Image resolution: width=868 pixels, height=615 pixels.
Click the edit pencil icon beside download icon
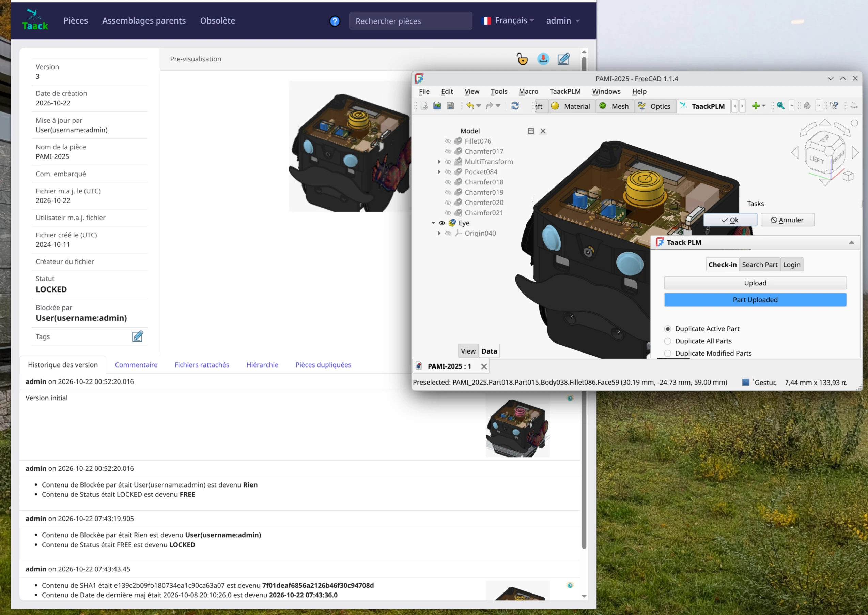(x=563, y=59)
